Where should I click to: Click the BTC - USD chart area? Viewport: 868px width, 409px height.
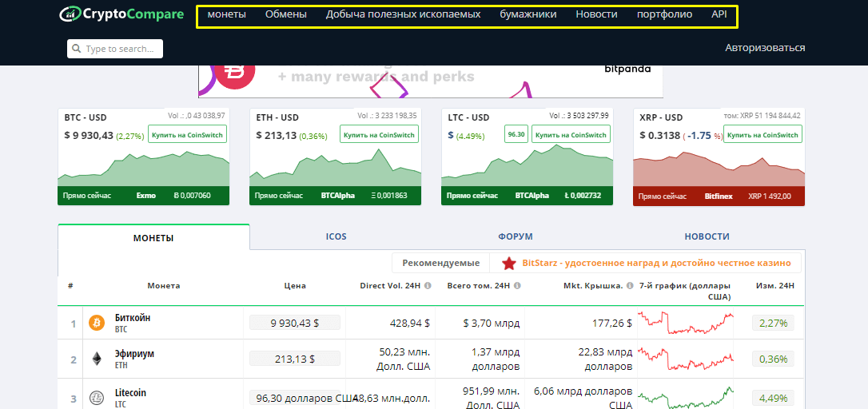[143, 167]
